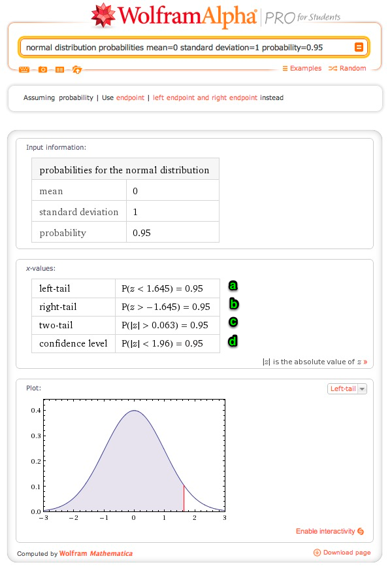Click the circled-arrow icon beside Download page
The width and height of the screenshot is (392, 567).
coord(316,553)
